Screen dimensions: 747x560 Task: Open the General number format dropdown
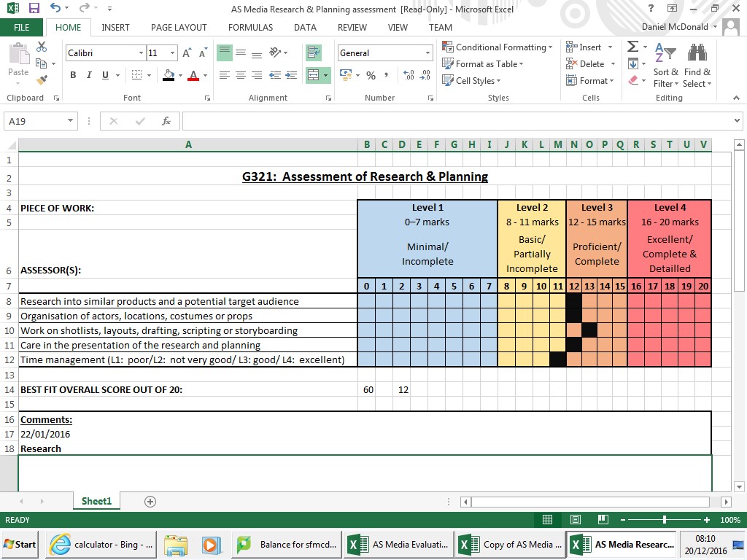[428, 52]
